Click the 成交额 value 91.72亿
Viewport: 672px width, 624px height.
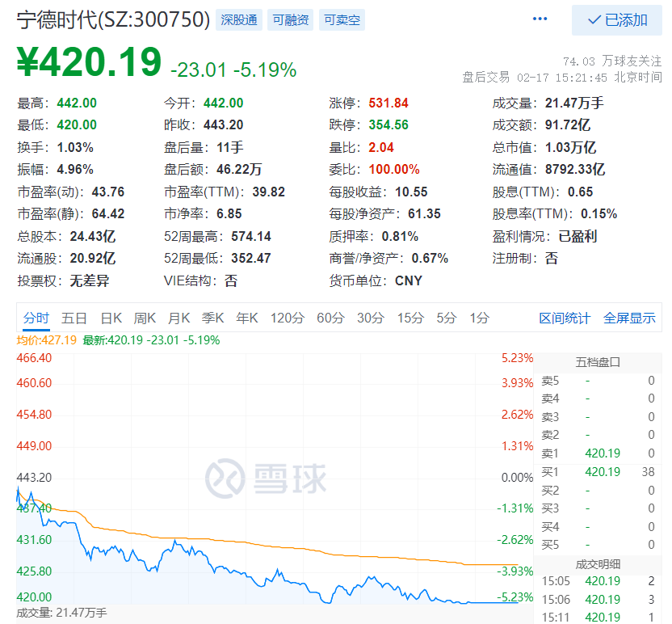point(568,124)
